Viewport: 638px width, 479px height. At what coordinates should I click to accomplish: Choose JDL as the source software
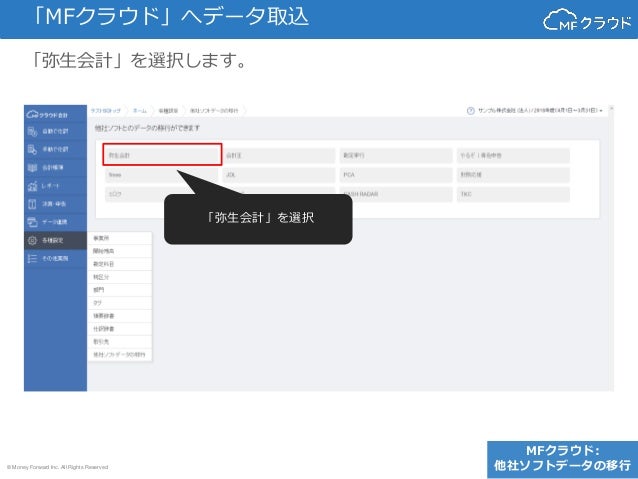click(279, 175)
